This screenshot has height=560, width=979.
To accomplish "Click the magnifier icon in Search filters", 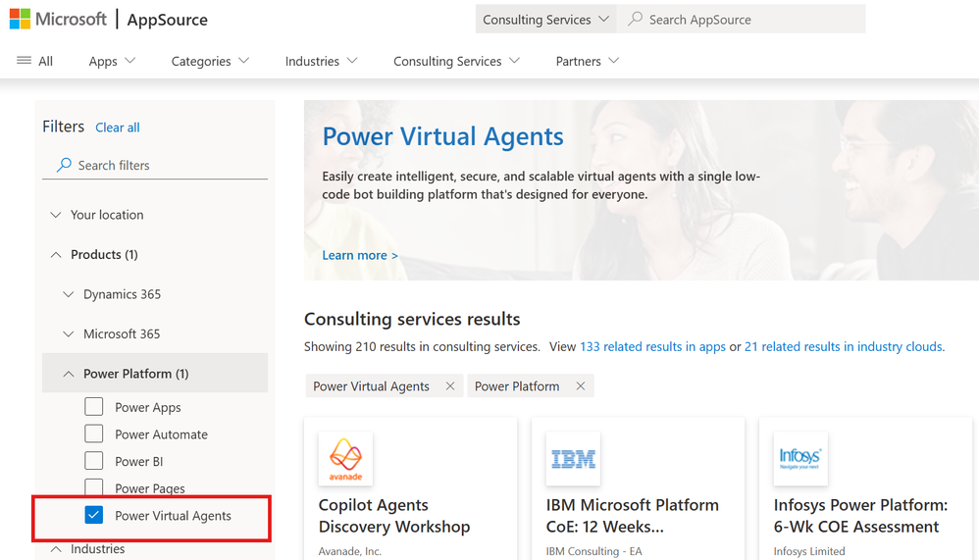I will (64, 165).
